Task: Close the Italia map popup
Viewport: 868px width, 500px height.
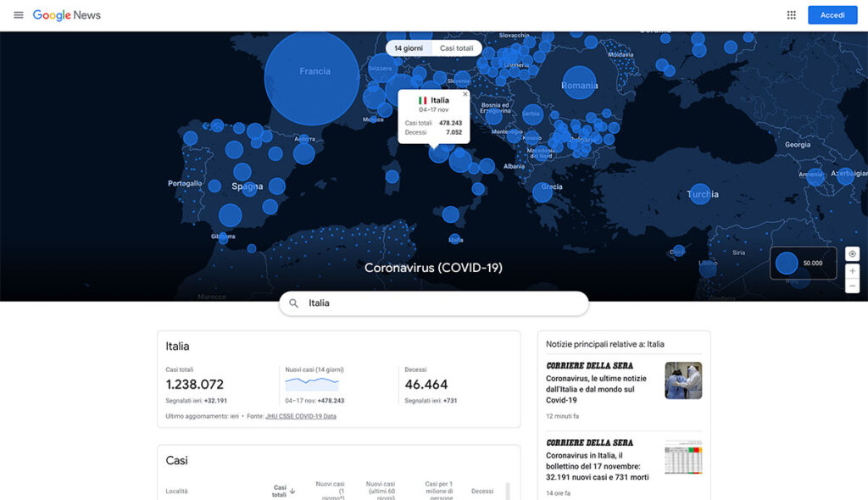Action: pyautogui.click(x=465, y=94)
